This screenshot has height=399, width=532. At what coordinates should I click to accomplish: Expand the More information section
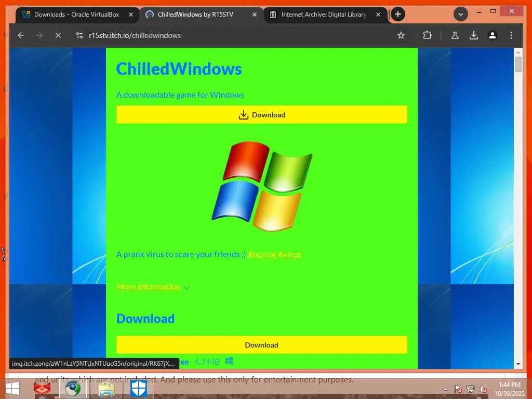(x=153, y=287)
